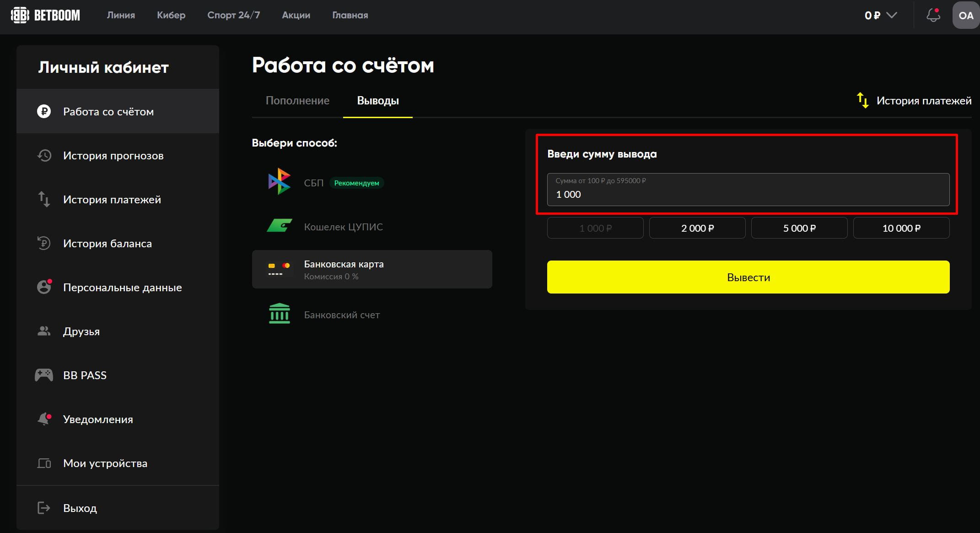Pick the 2 000 ₽ preset amount
Image resolution: width=980 pixels, height=533 pixels.
coord(697,228)
